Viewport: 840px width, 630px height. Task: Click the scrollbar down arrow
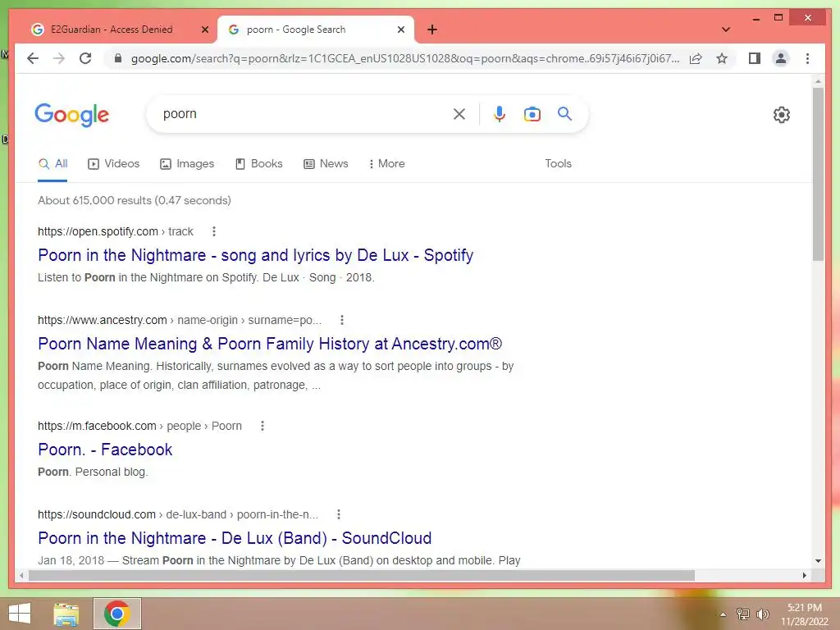click(818, 561)
